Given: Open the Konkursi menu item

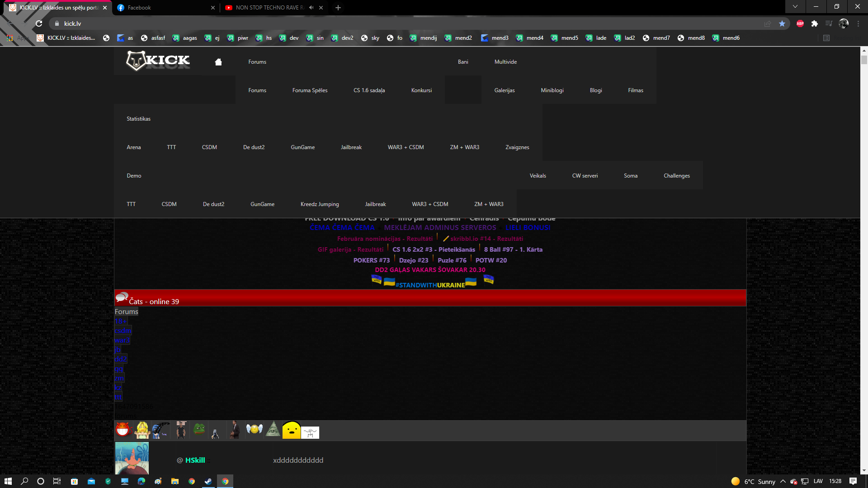Looking at the screenshot, I should click(x=421, y=90).
